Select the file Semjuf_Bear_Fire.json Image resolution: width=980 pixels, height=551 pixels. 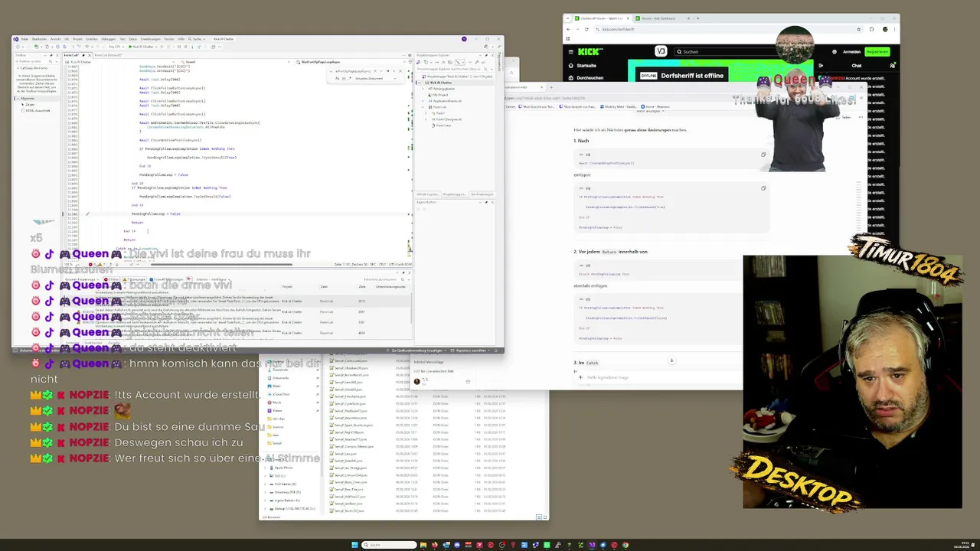coord(348,489)
